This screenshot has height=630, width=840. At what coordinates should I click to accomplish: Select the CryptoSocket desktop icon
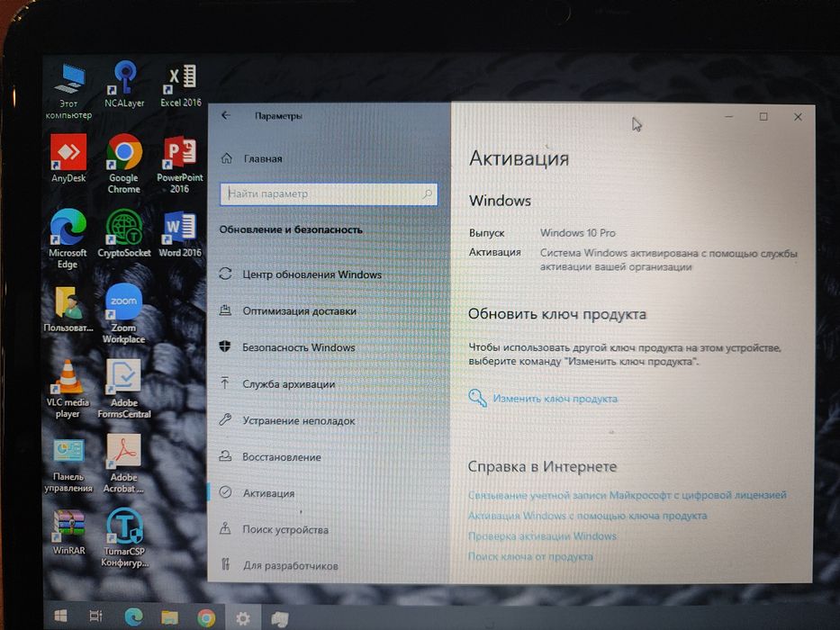click(x=123, y=233)
